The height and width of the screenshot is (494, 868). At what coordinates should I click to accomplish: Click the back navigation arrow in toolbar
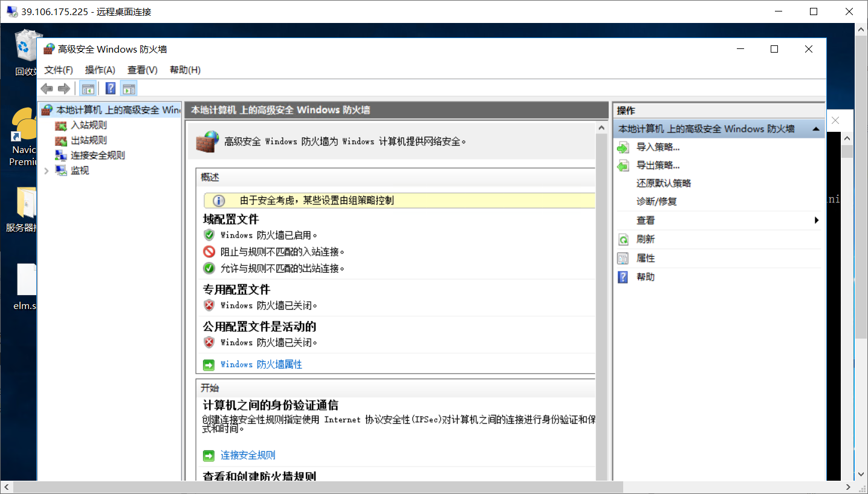(47, 88)
